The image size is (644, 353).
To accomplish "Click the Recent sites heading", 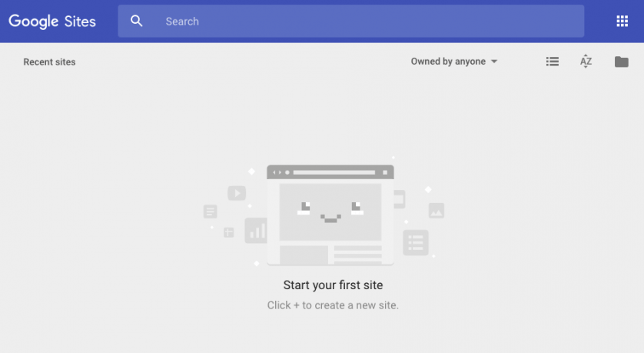I will pyautogui.click(x=49, y=62).
